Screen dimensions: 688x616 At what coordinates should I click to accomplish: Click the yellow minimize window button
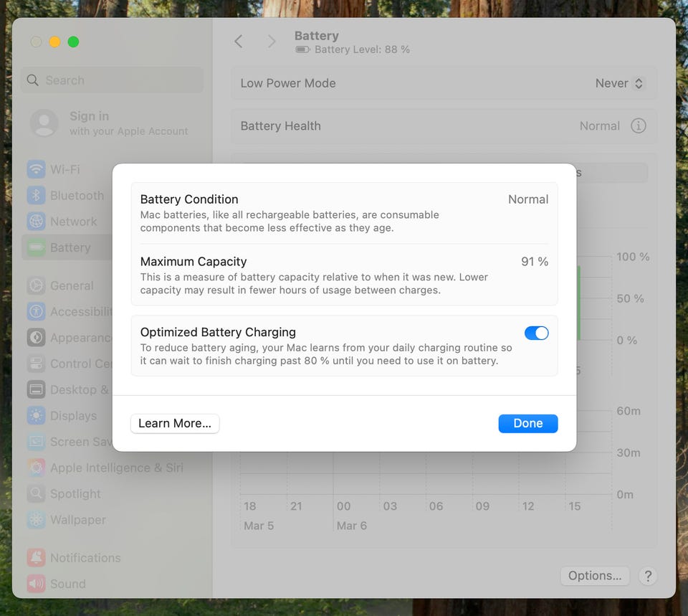coord(54,42)
